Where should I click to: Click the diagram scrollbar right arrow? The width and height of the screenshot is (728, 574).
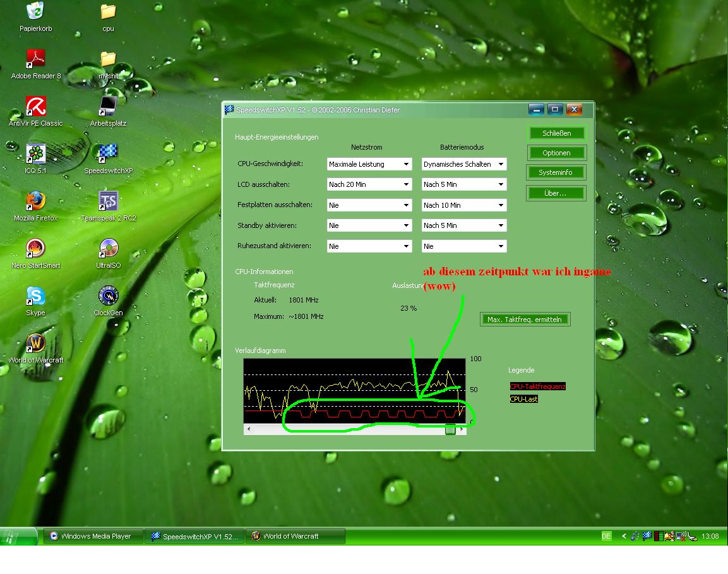[461, 429]
